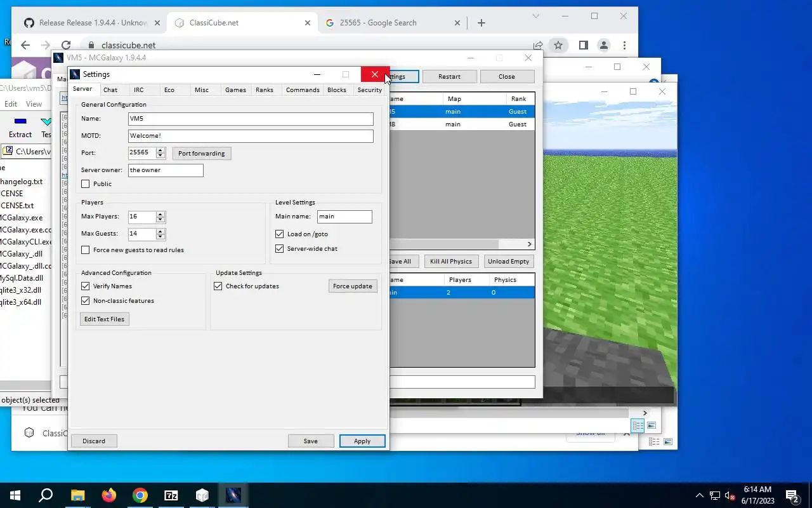The height and width of the screenshot is (508, 812).
Task: Select the Security tab
Action: point(369,90)
